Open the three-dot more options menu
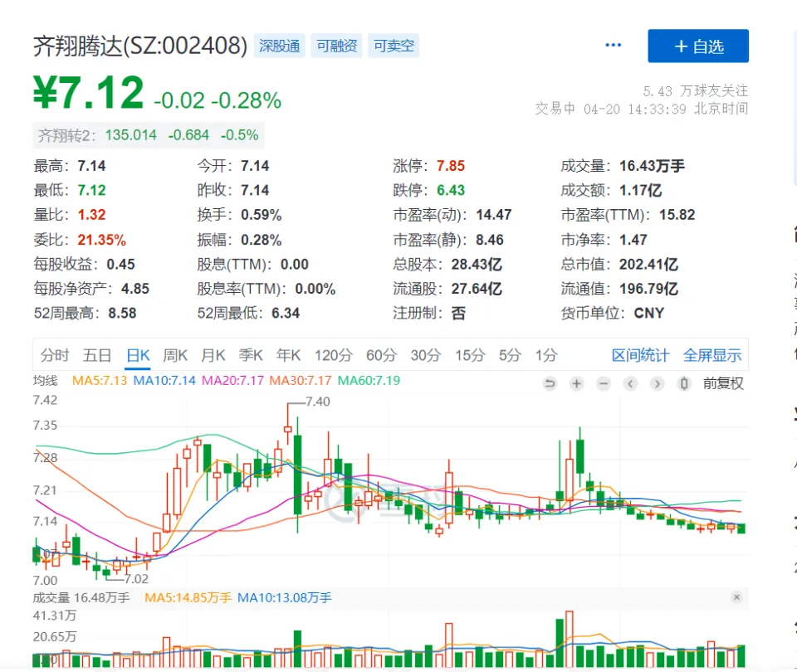The image size is (797, 672). click(x=614, y=46)
